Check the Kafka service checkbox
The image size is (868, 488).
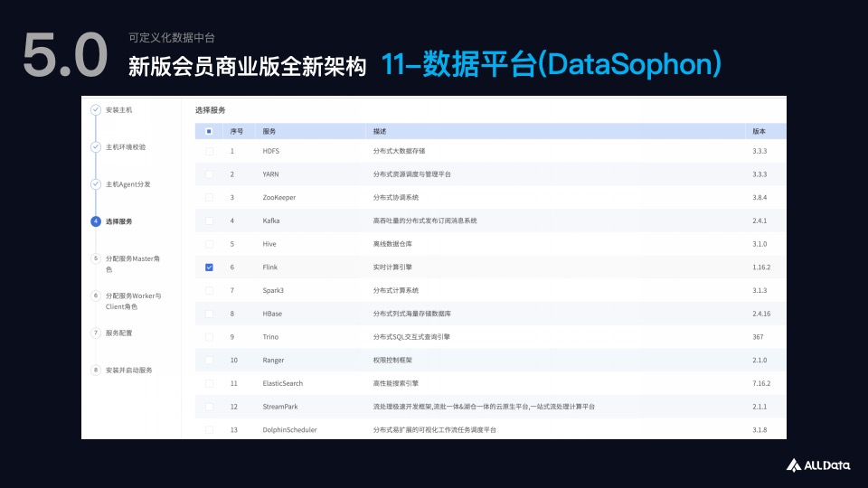click(209, 221)
